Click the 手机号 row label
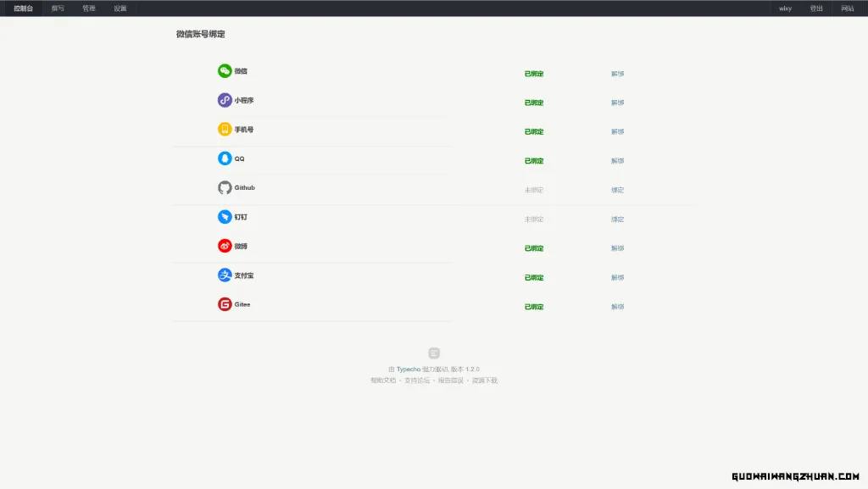This screenshot has height=489, width=868. click(x=243, y=130)
